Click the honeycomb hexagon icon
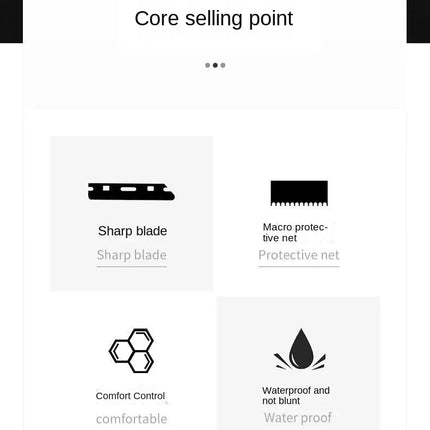Image resolution: width=430 pixels, height=430 pixels. click(132, 350)
